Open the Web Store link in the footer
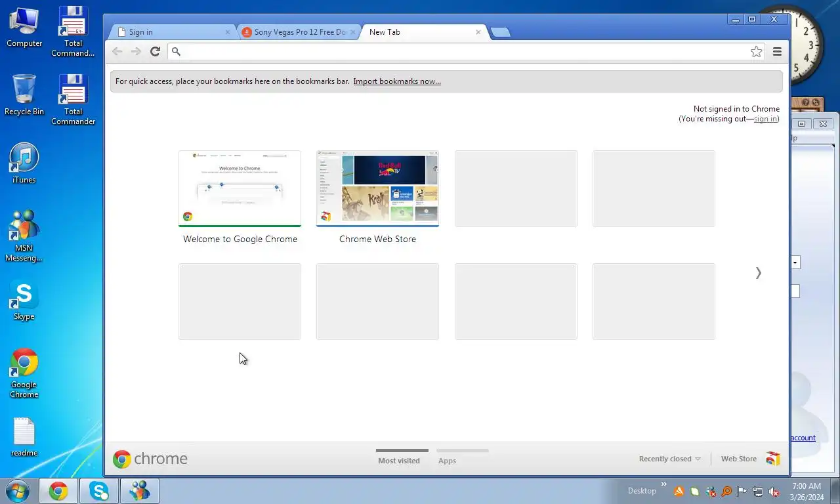The height and width of the screenshot is (504, 840). tap(739, 459)
